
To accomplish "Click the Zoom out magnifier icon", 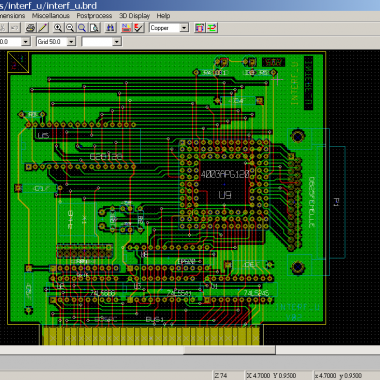I will (x=70, y=28).
